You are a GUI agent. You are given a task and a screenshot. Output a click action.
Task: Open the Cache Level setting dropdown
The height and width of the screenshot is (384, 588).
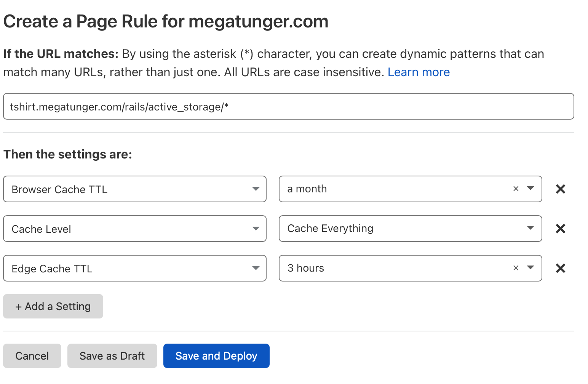pos(134,229)
